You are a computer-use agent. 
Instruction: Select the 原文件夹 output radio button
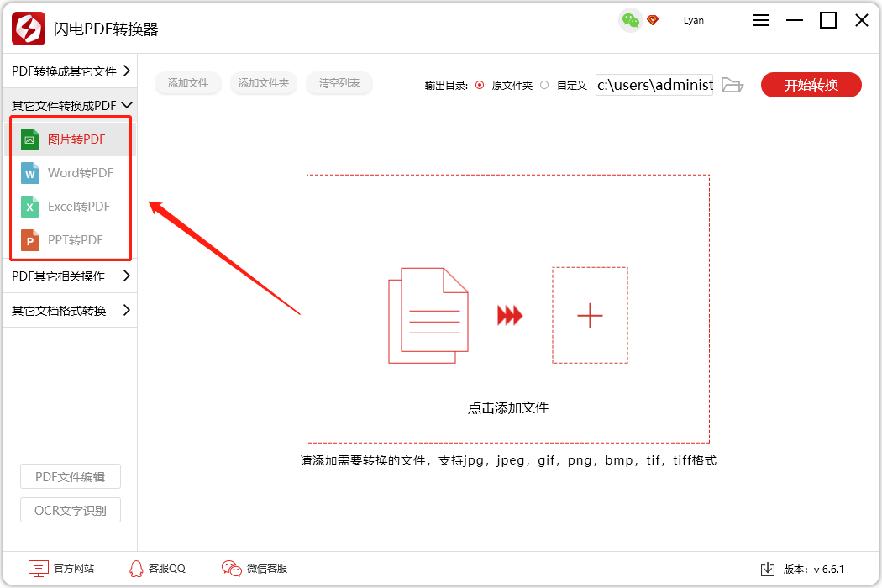480,85
